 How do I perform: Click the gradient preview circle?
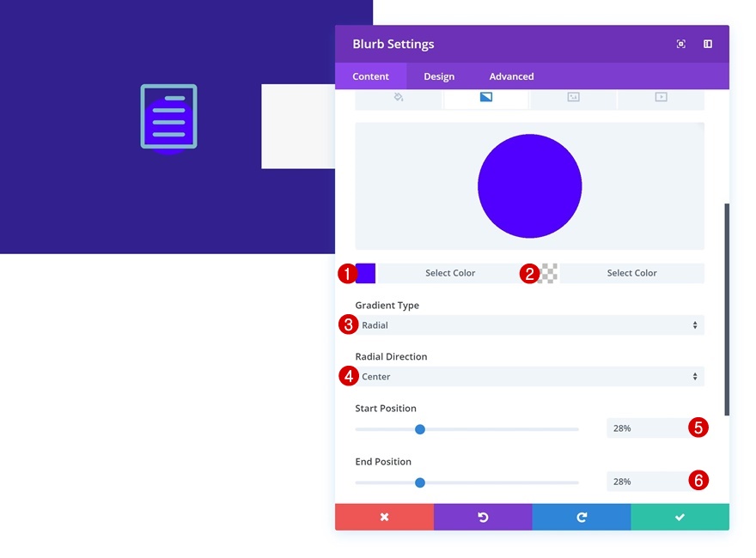[529, 186]
